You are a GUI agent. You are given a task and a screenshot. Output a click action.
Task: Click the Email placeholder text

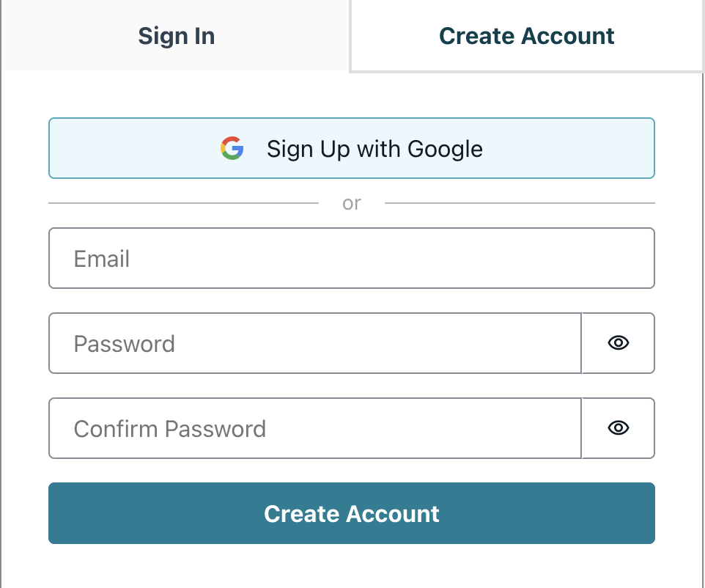tap(102, 258)
